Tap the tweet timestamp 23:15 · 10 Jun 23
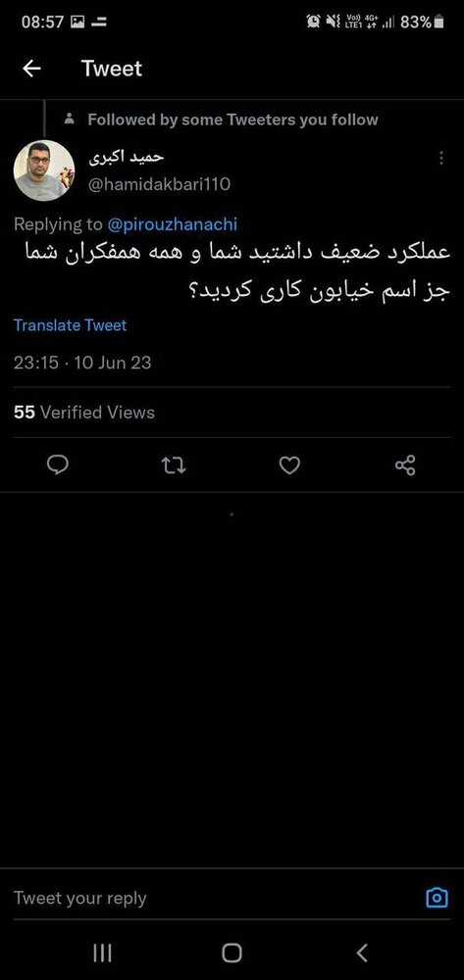464x980 pixels. [82, 363]
